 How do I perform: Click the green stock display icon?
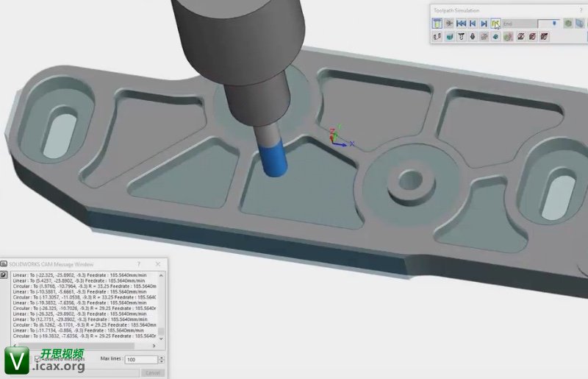coord(568,24)
